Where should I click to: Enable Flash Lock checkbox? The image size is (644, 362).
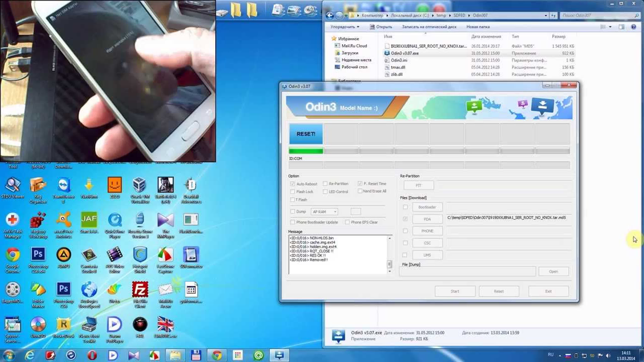coord(292,192)
